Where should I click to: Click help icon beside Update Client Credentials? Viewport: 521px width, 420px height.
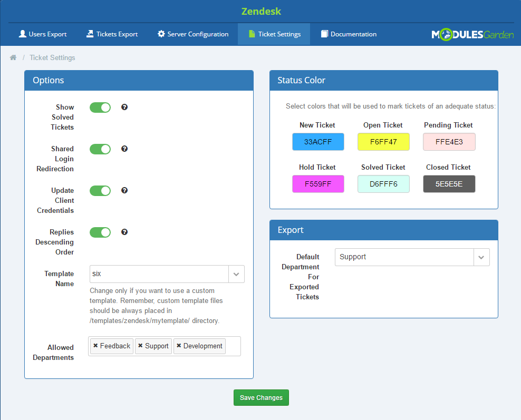pos(124,190)
